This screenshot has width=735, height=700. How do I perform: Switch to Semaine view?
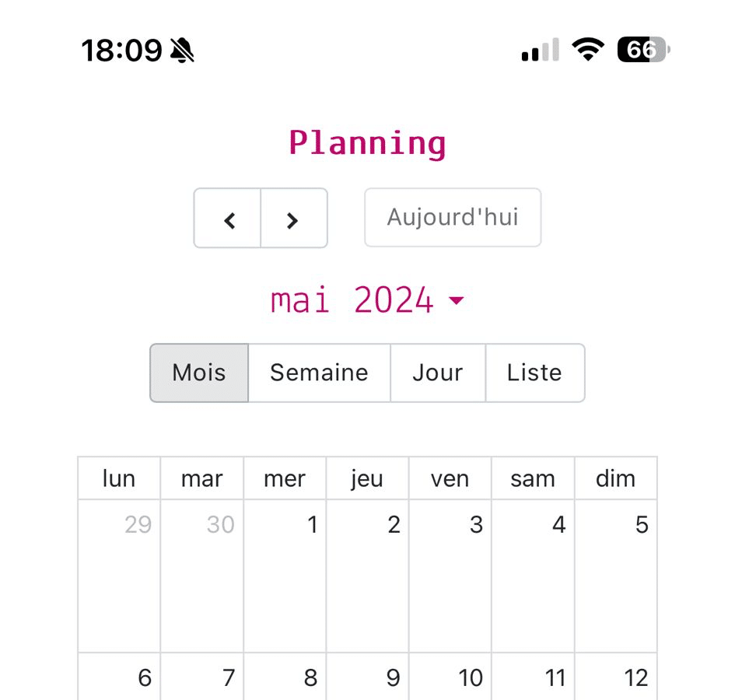coord(319,373)
